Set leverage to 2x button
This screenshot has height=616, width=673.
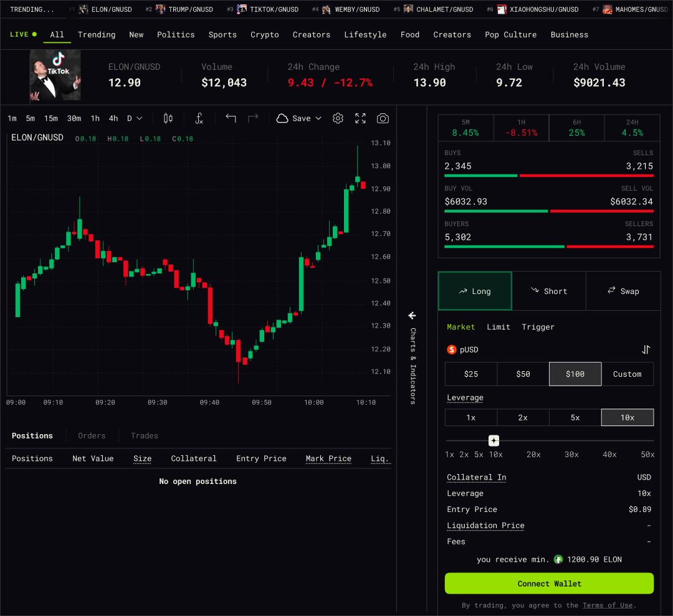click(x=523, y=417)
